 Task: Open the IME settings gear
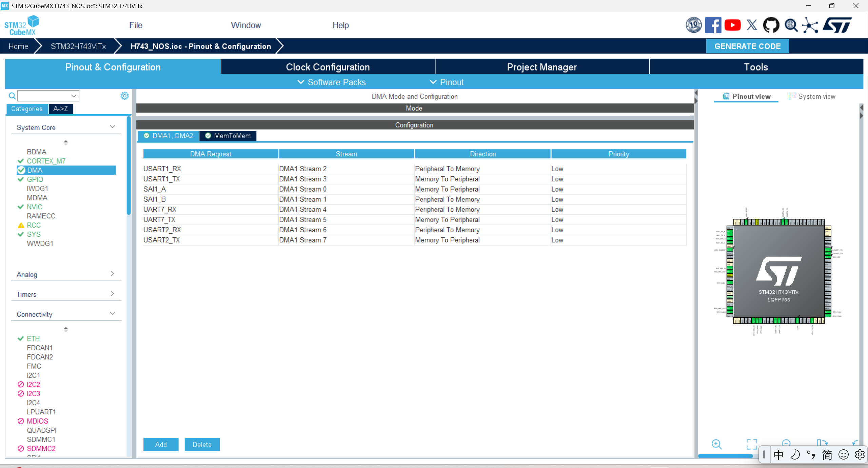click(860, 454)
